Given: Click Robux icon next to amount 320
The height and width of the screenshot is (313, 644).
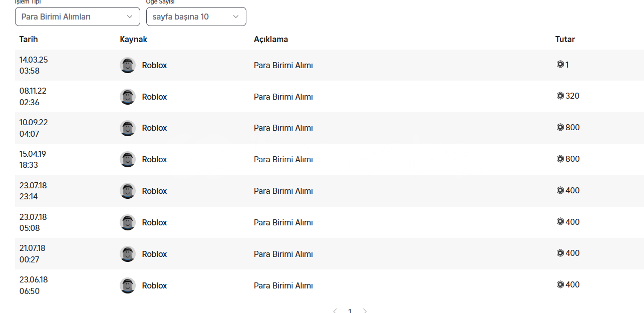Looking at the screenshot, I should click(x=560, y=96).
